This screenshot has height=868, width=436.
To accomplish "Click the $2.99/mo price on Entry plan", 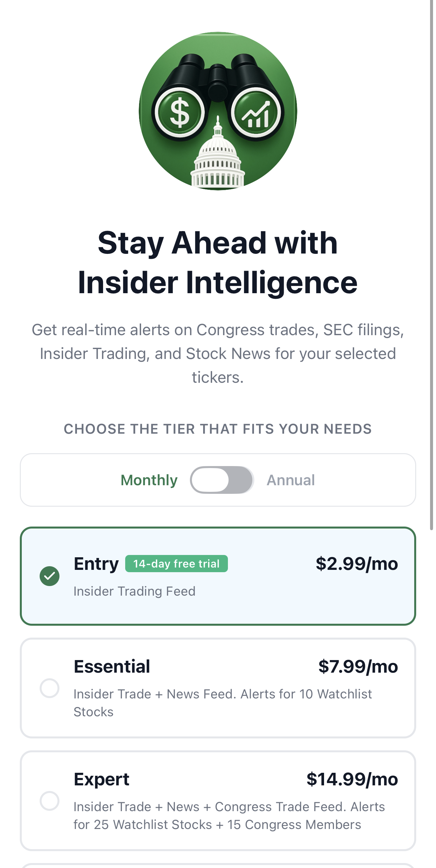I will point(355,564).
